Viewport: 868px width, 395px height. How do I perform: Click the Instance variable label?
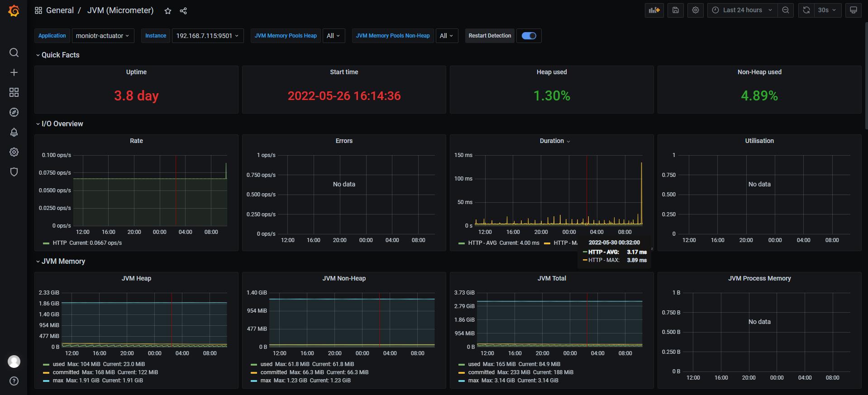(x=156, y=36)
